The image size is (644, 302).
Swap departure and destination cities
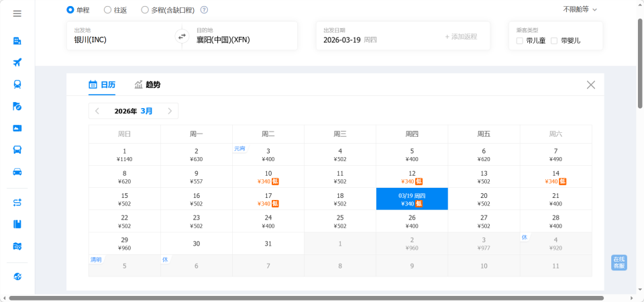pos(182,36)
